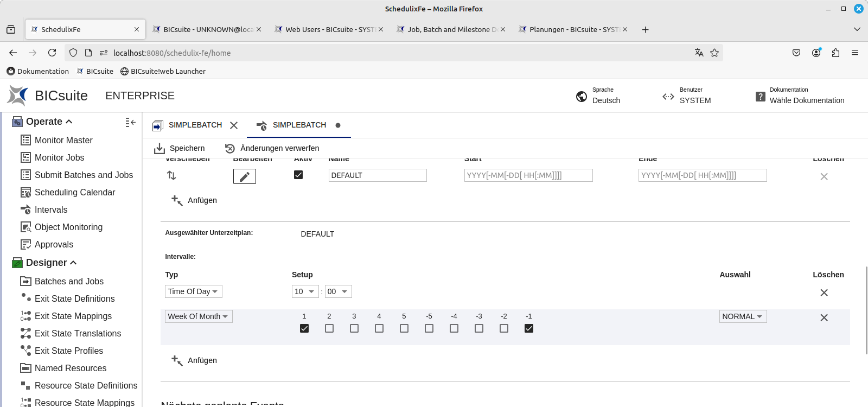Collapse the sidebar navigation panel
This screenshot has height=407, width=868.
tap(130, 122)
